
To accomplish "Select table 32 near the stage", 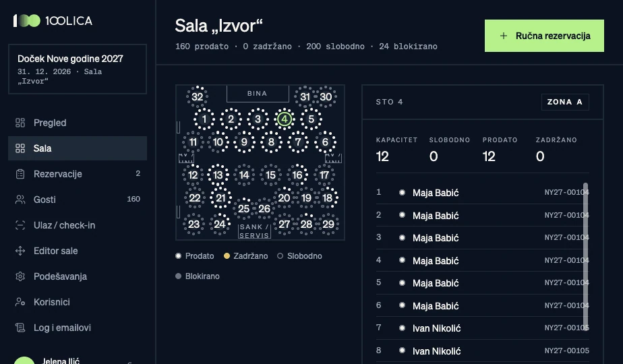I will 197,96.
